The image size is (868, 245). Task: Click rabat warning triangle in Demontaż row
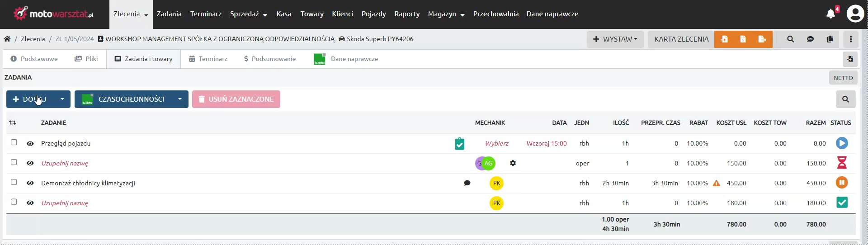pyautogui.click(x=716, y=183)
